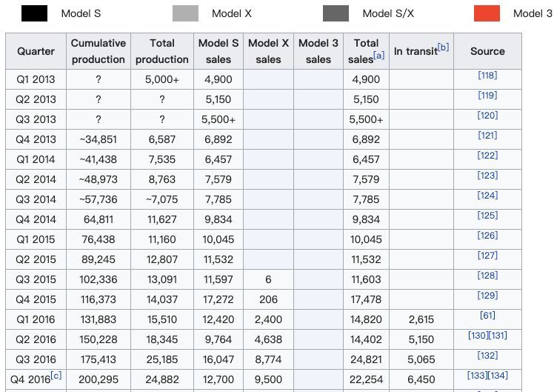
Task: Click the dark gray Model S/X swatch
Action: pyautogui.click(x=336, y=13)
